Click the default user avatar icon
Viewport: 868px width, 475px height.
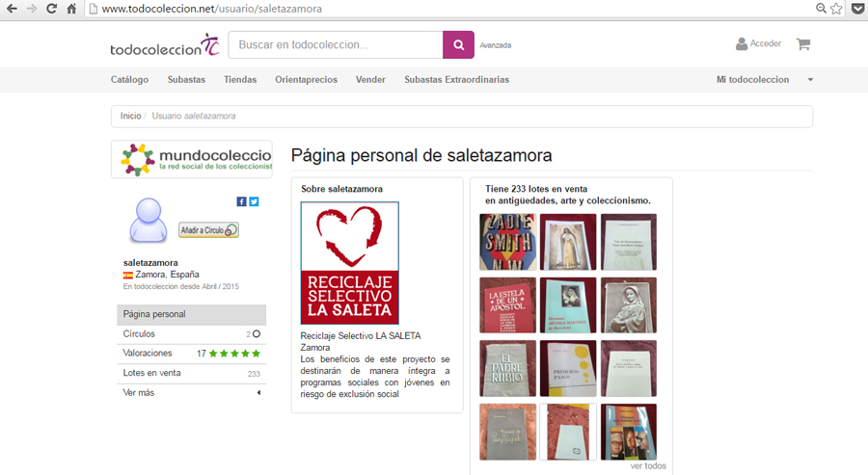(149, 220)
